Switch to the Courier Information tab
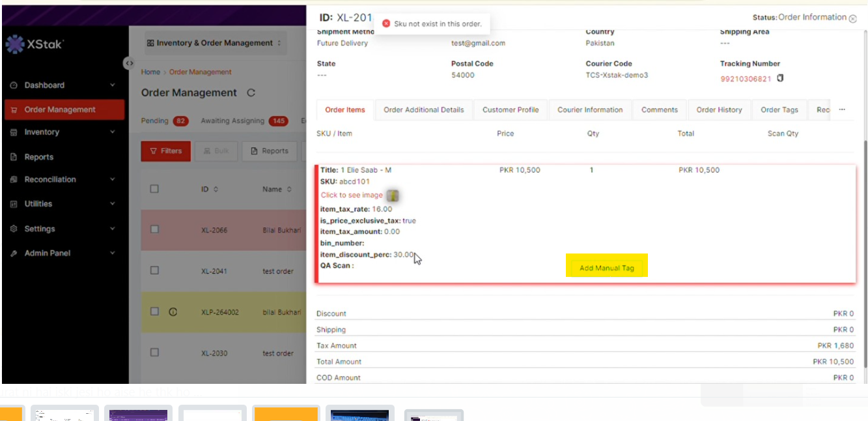This screenshot has height=421, width=868. point(590,110)
